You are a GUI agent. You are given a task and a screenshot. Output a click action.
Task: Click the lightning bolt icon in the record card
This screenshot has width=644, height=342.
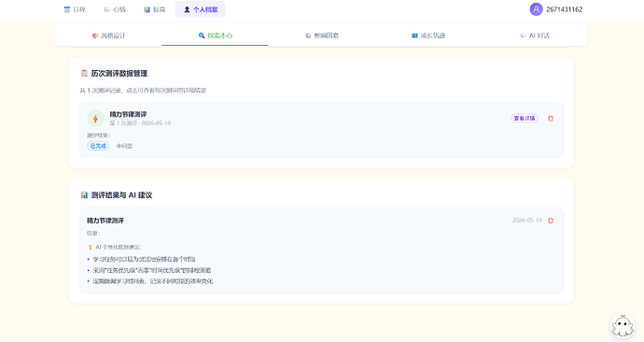[x=95, y=119]
